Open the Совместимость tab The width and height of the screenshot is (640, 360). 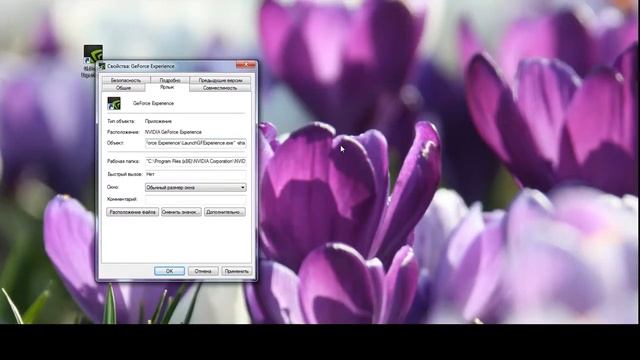click(x=220, y=88)
